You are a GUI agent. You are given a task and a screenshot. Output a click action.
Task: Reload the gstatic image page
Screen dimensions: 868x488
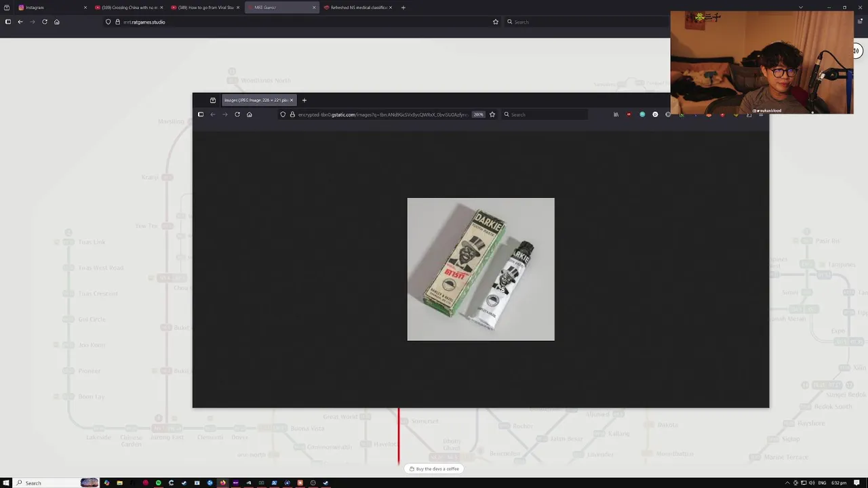point(237,115)
